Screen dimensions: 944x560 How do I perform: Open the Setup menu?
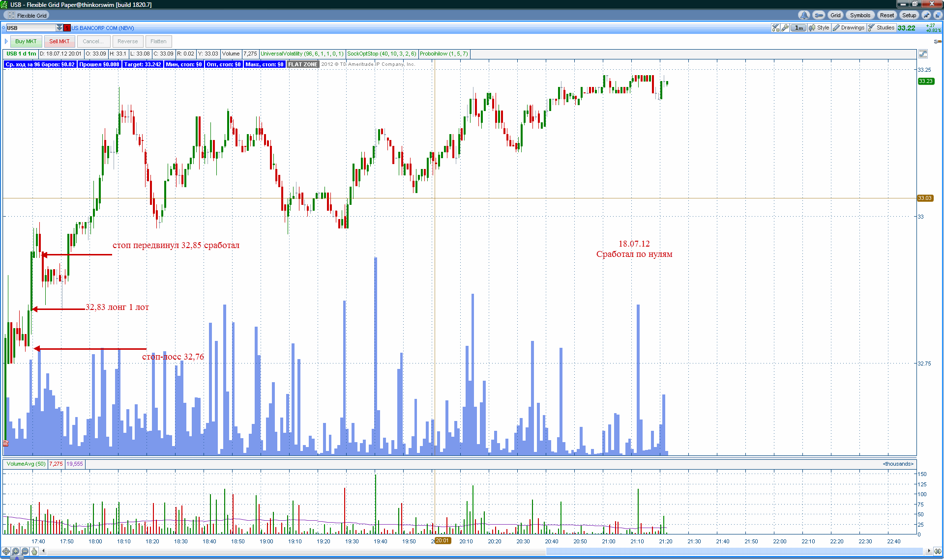[x=909, y=15]
